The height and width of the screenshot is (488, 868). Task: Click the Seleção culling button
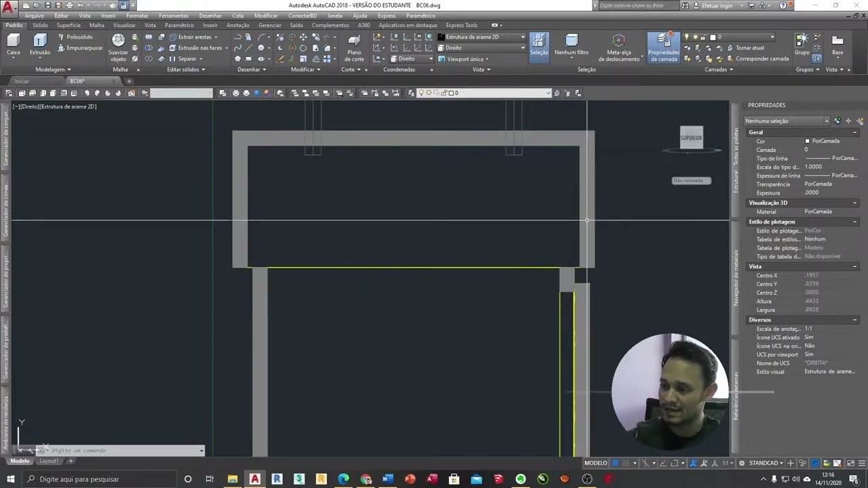539,47
